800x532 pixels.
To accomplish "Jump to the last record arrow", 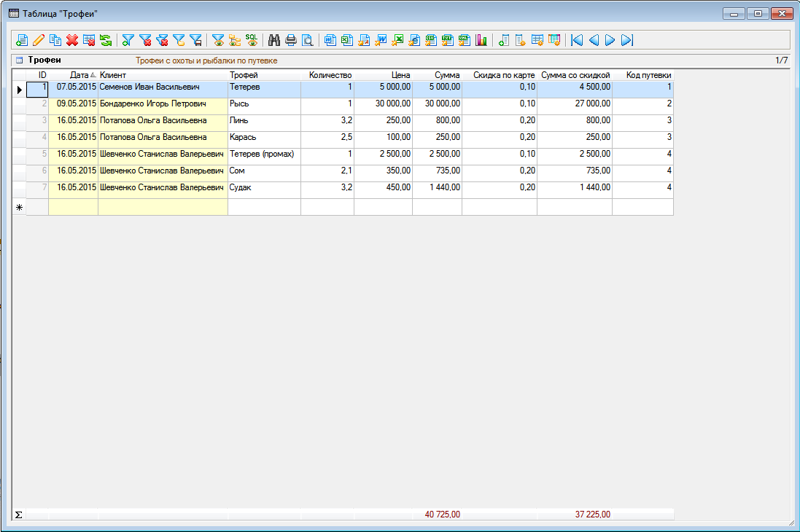I will click(627, 41).
